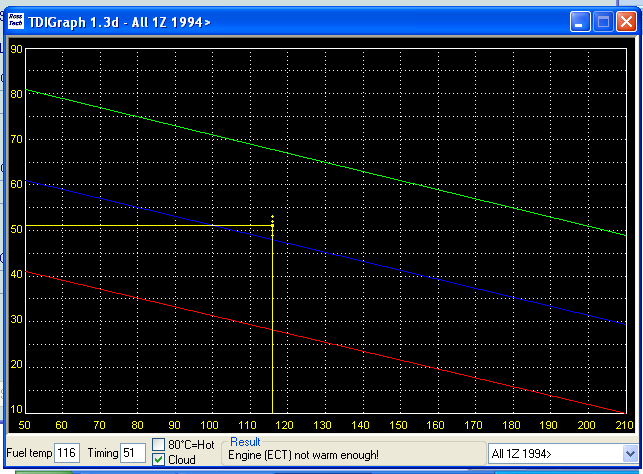Click the Ross-Tech app icon in title bar
Screen dimensions: 643x474
pos(16,21)
